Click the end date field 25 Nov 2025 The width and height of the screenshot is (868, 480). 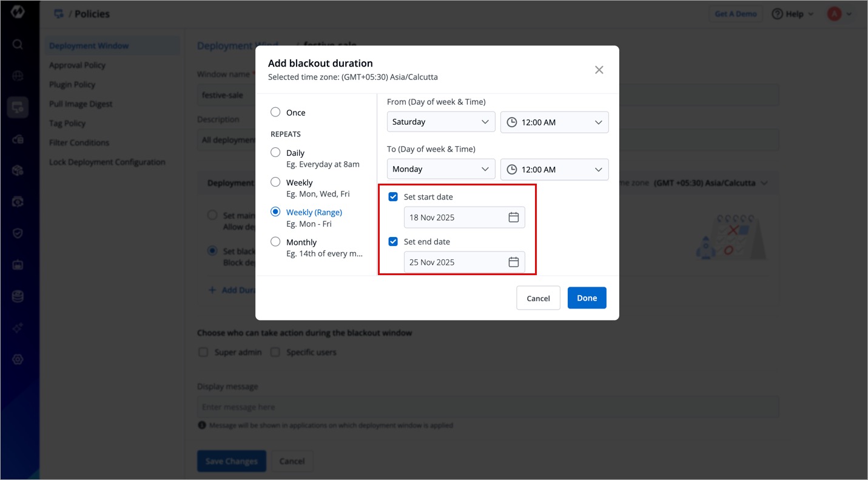click(455, 262)
